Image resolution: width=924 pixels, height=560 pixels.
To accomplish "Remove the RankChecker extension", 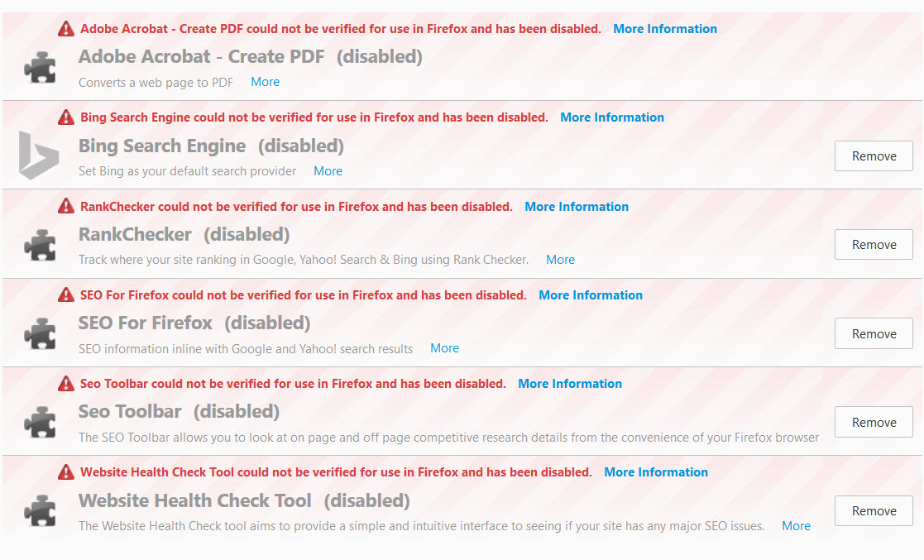I will coord(874,245).
